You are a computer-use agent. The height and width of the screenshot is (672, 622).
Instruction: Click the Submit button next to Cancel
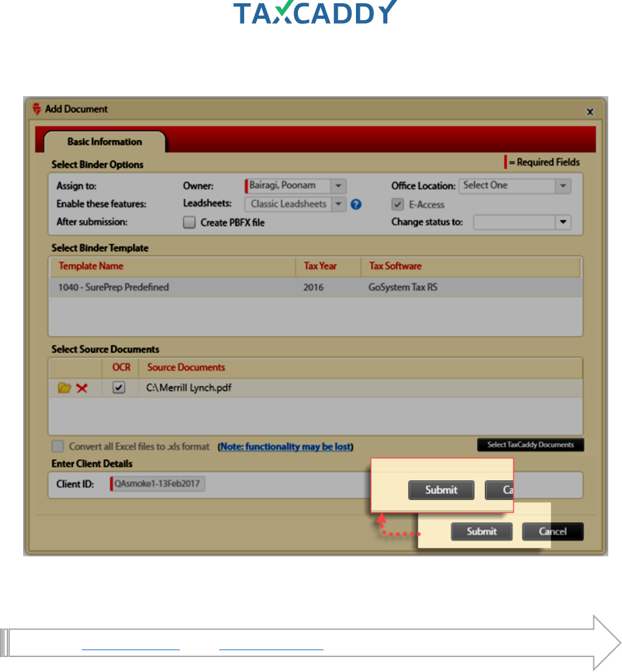[x=481, y=531]
